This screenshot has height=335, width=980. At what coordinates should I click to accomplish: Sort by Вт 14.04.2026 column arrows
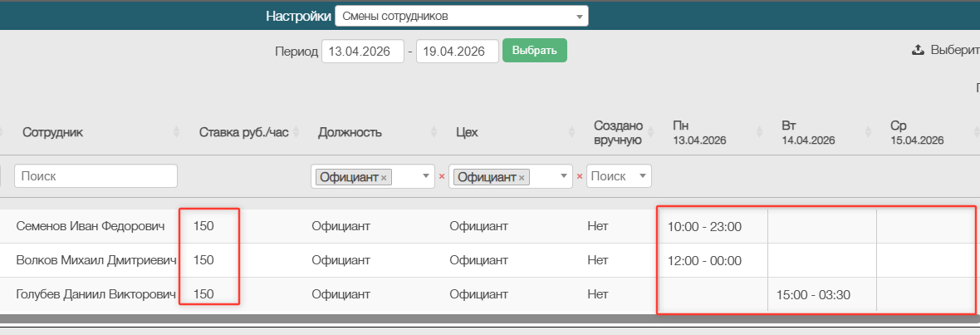click(x=868, y=132)
